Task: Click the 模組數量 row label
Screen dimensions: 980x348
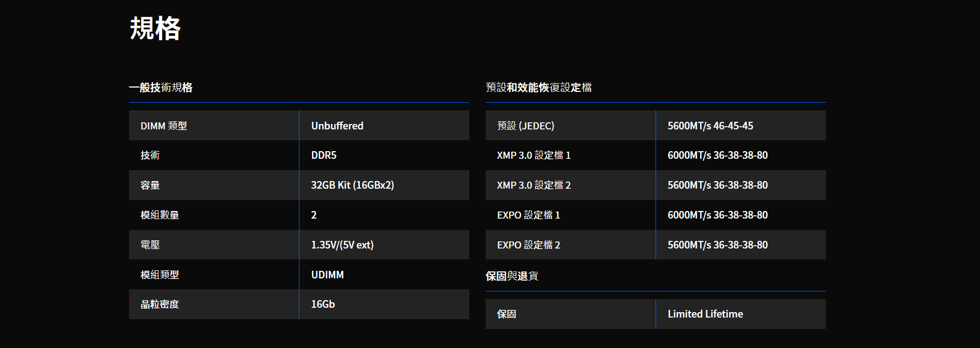Action: tap(160, 215)
